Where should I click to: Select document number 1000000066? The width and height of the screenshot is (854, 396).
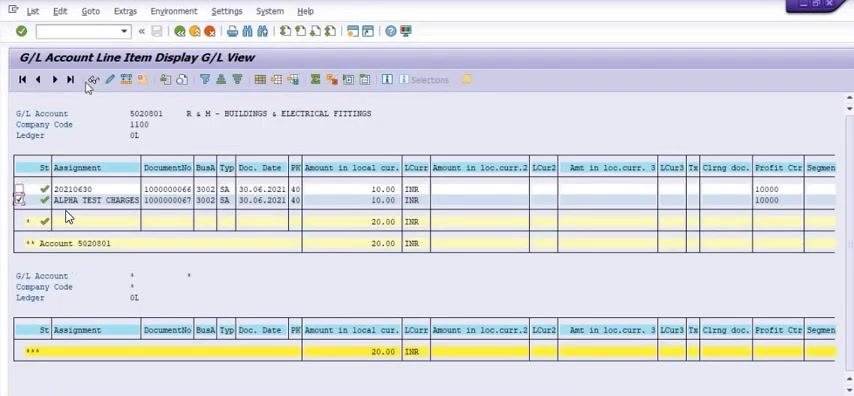168,189
